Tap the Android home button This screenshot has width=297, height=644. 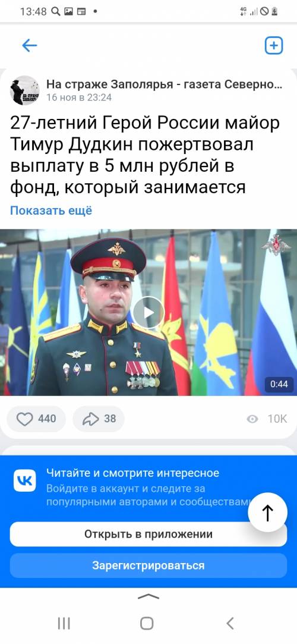[x=147, y=623]
